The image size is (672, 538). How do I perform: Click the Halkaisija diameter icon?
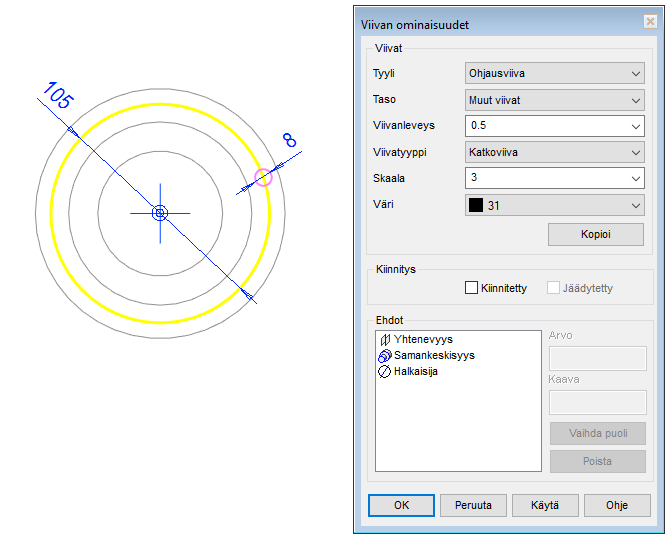pos(385,371)
